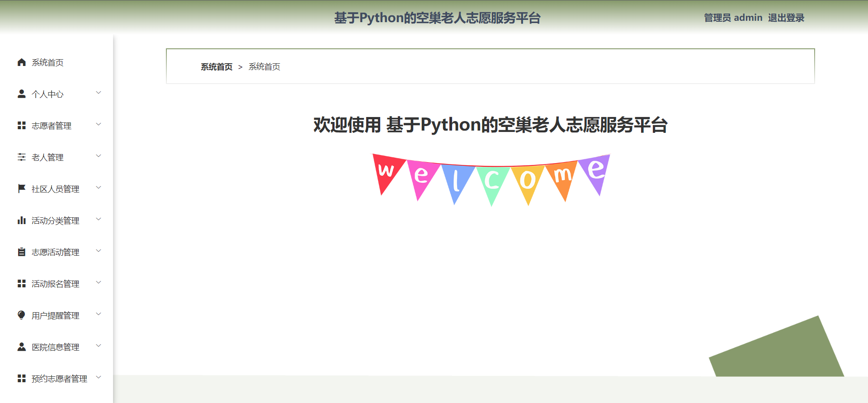Expand the 预约志愿者管理 chevron
Viewport: 868px width, 403px height.
[99, 377]
